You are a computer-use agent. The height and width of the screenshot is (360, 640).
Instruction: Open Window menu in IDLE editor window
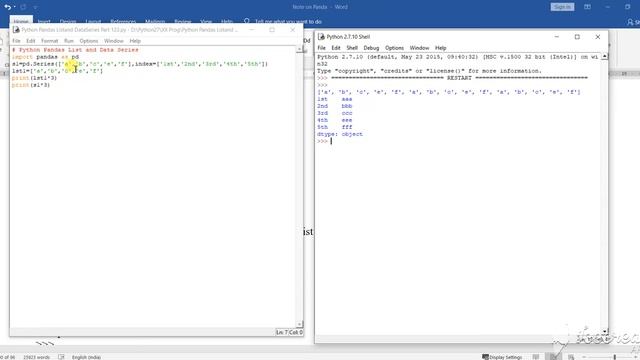[113, 41]
